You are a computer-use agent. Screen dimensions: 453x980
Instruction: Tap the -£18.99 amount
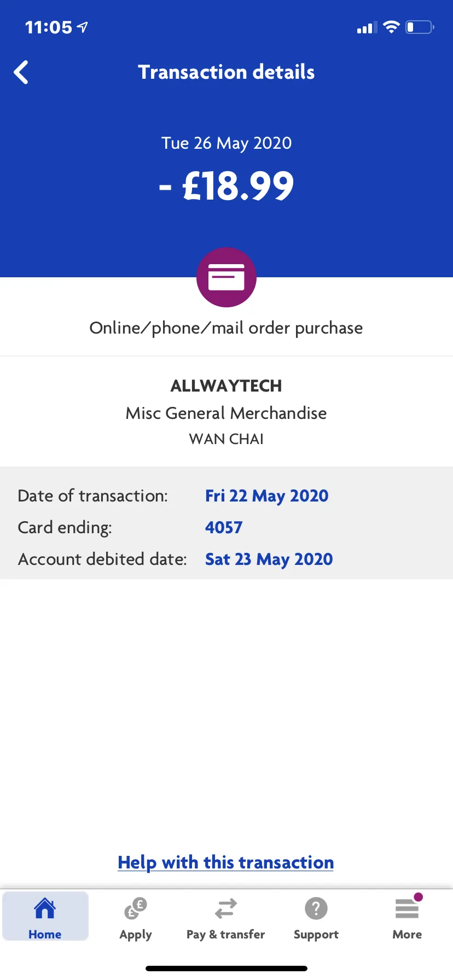226,186
